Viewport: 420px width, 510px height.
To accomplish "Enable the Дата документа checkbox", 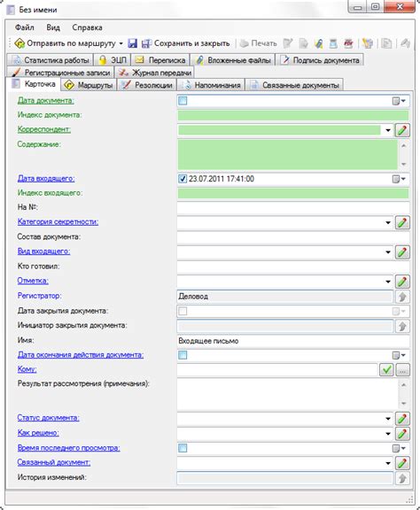I will [183, 101].
